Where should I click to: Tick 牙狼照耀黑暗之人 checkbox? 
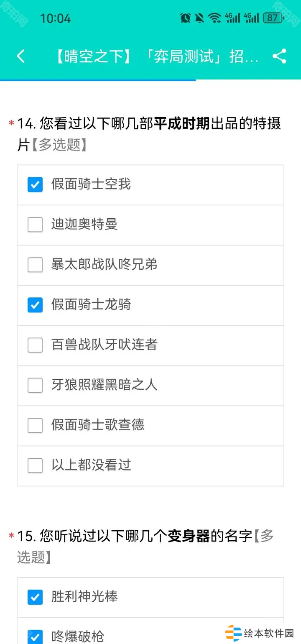[35, 385]
